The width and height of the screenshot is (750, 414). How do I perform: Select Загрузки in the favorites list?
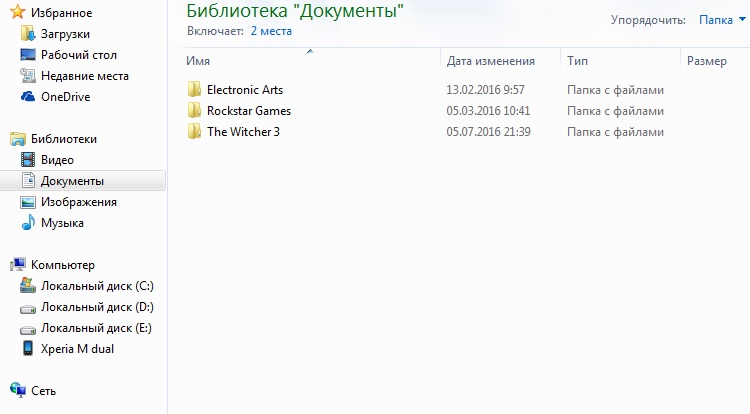pos(65,34)
